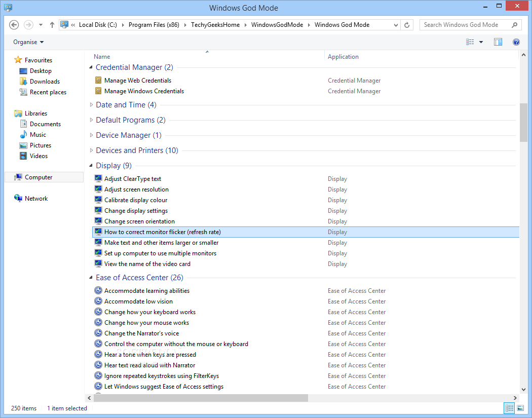532x418 pixels.
Task: Click the Forward navigation arrow
Action: click(x=28, y=25)
